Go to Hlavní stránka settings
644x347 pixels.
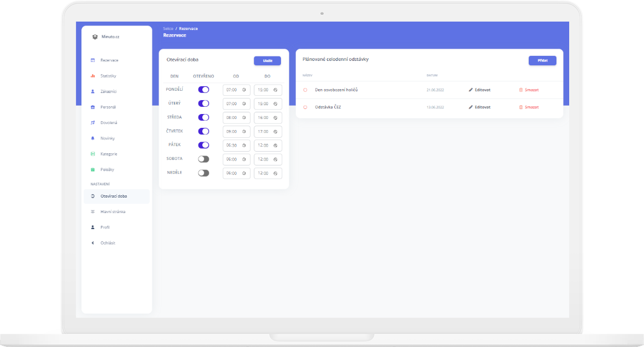click(x=113, y=211)
